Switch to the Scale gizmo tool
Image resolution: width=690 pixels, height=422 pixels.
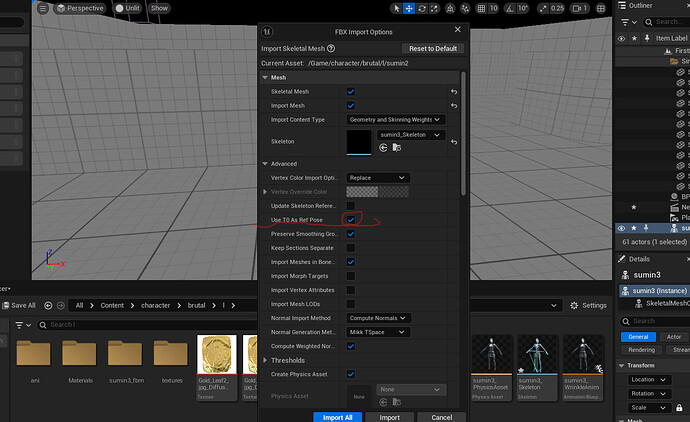point(434,8)
